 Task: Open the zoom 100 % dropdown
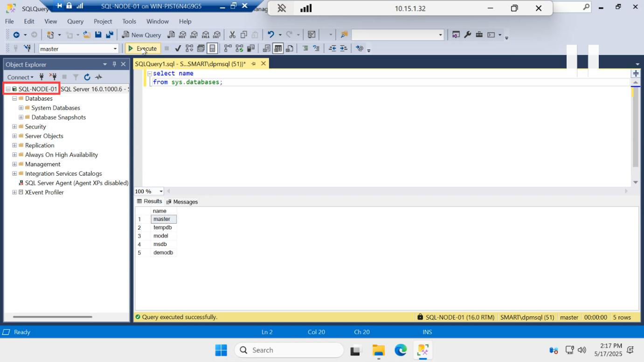point(161,191)
